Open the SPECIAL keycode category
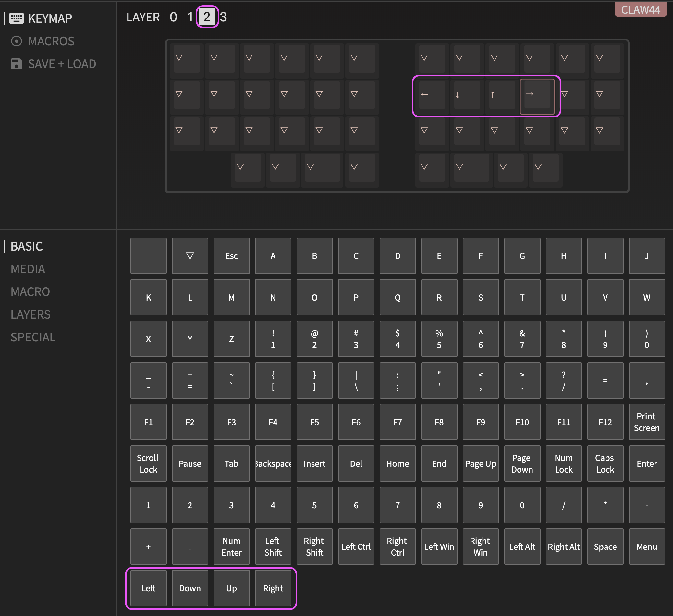This screenshot has width=673, height=616. click(33, 337)
